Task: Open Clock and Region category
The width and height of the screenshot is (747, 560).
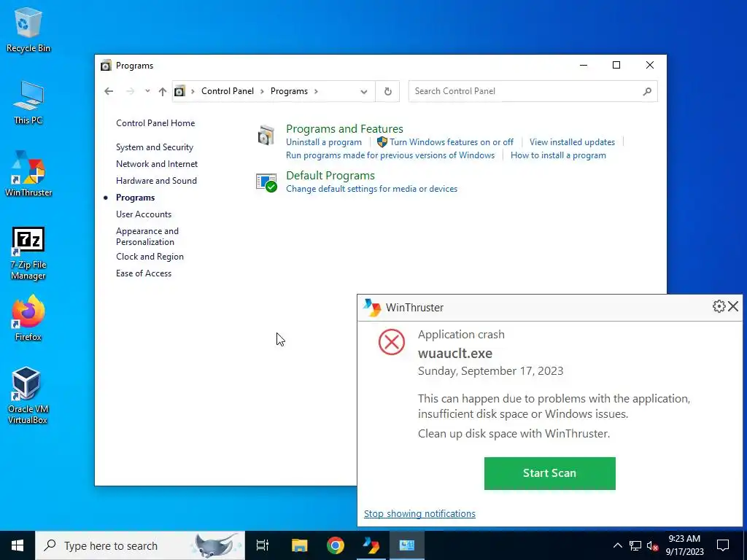Action: pyautogui.click(x=150, y=256)
